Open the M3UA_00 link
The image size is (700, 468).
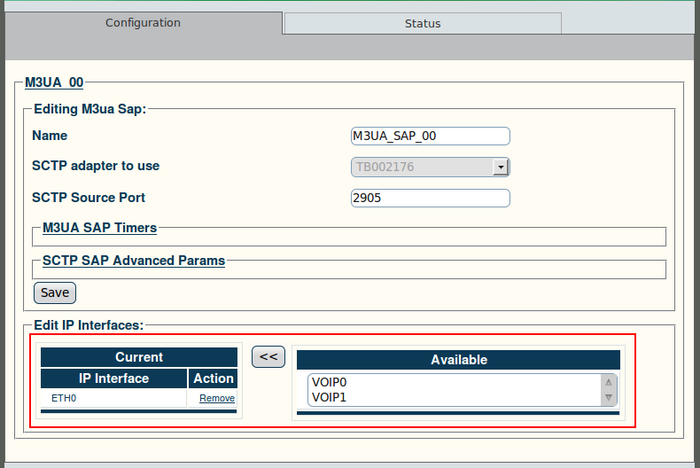pyautogui.click(x=54, y=83)
